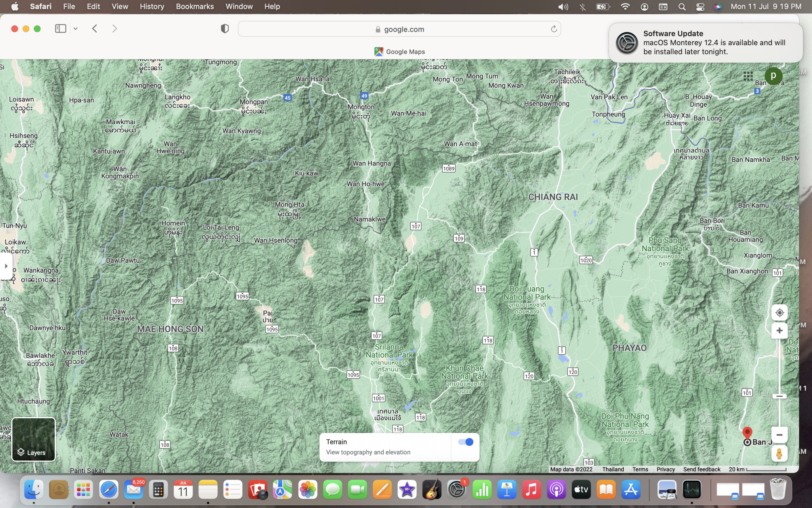Open App Store from the Dock

tap(631, 489)
